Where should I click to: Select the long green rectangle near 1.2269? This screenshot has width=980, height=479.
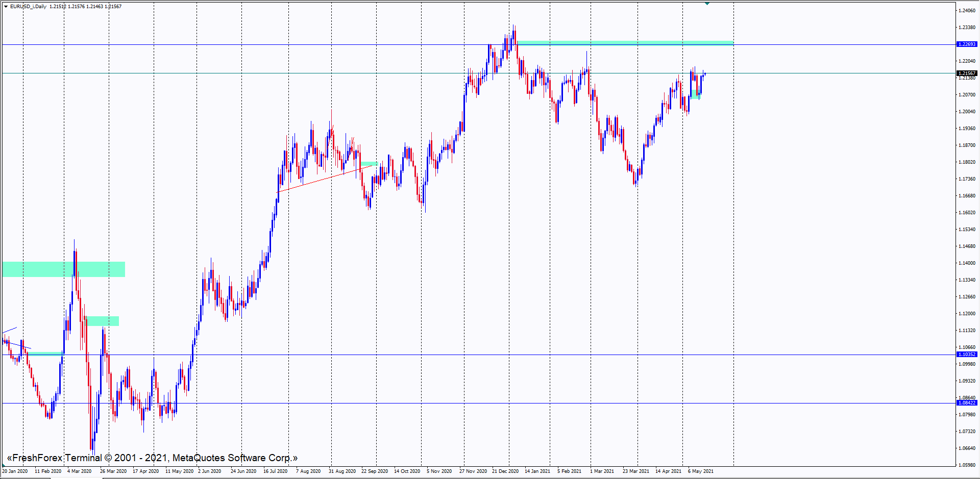tap(625, 43)
